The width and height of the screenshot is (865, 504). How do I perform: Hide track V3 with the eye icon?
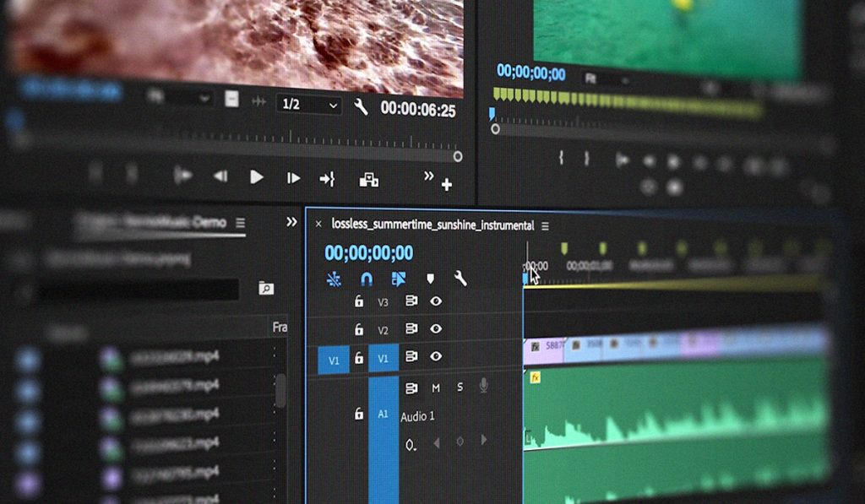[436, 301]
